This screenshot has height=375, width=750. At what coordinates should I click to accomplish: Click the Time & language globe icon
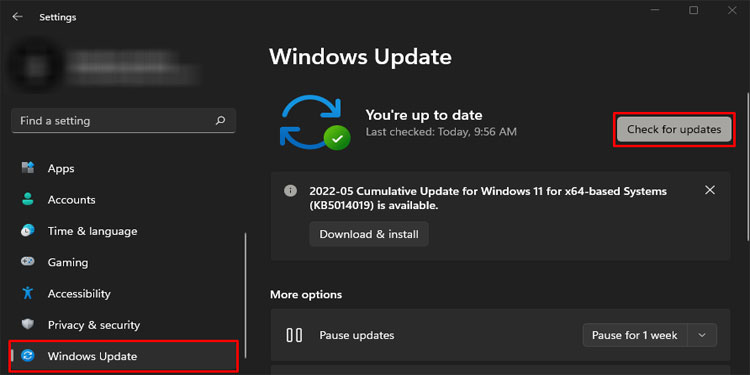pyautogui.click(x=28, y=231)
